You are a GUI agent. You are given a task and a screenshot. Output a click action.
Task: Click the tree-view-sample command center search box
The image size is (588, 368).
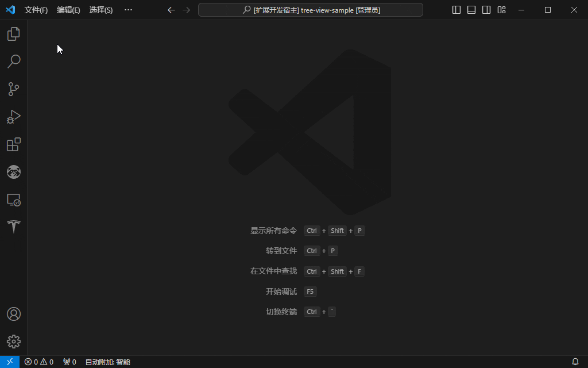(311, 10)
